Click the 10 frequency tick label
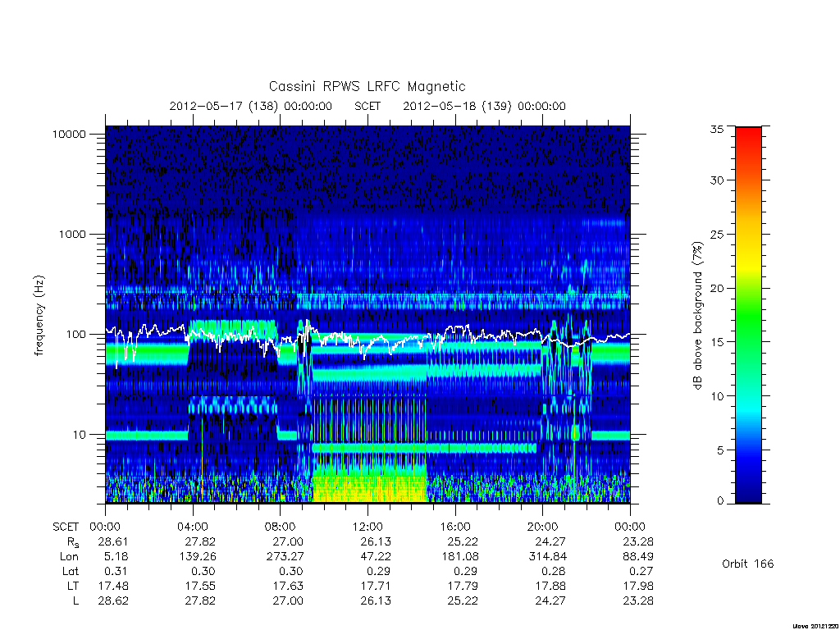This screenshot has height=630, width=840. (x=80, y=435)
